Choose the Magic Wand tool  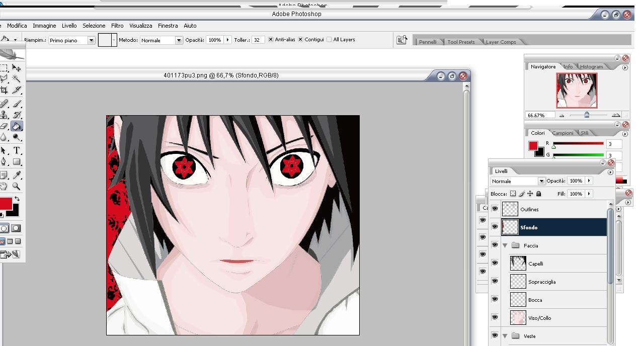pyautogui.click(x=17, y=79)
